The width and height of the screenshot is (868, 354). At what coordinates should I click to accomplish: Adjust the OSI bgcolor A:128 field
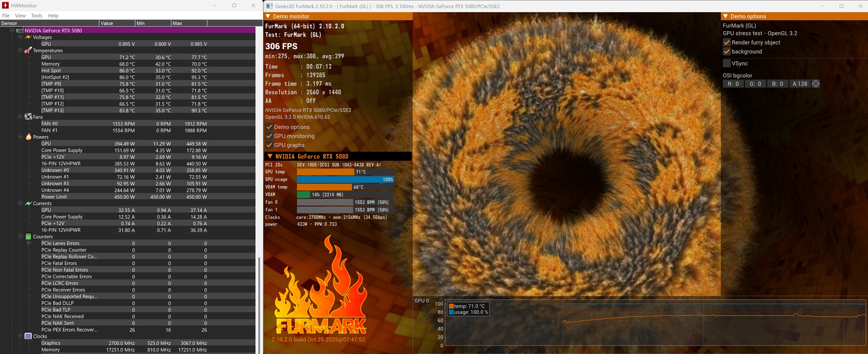click(800, 84)
